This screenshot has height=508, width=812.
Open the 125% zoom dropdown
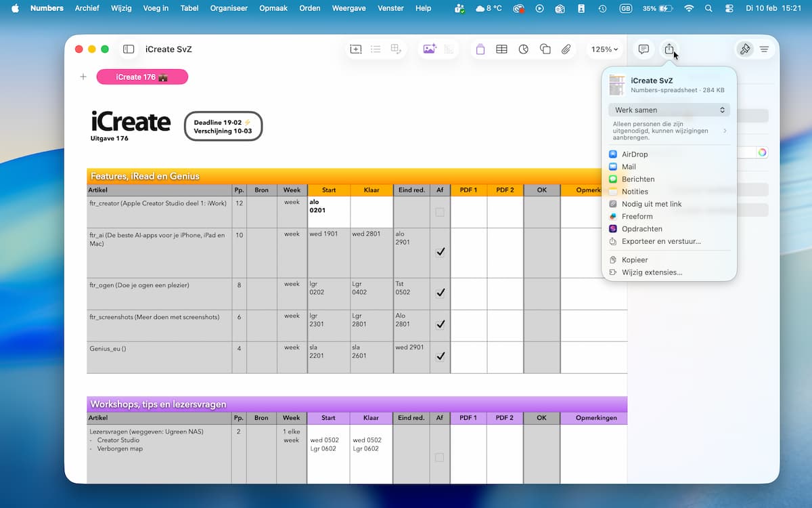(604, 49)
